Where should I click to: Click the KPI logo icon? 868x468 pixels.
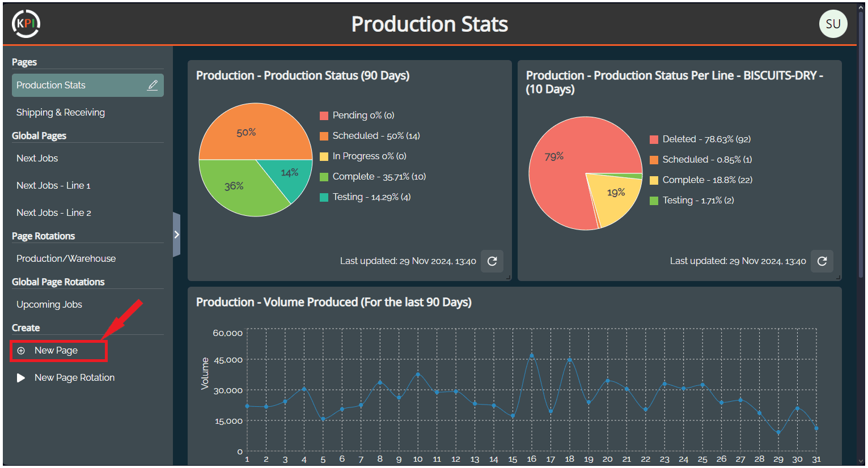tap(26, 24)
